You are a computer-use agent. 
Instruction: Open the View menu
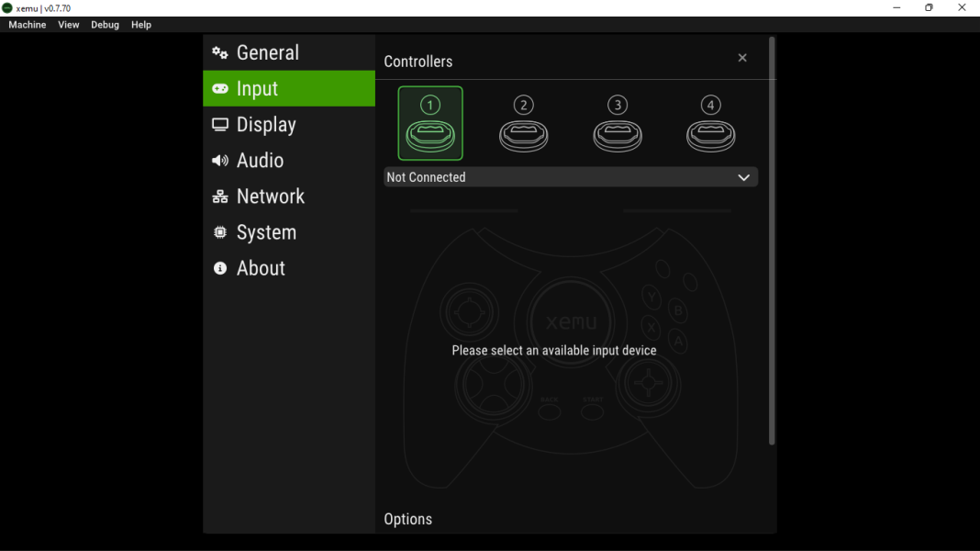tap(69, 25)
